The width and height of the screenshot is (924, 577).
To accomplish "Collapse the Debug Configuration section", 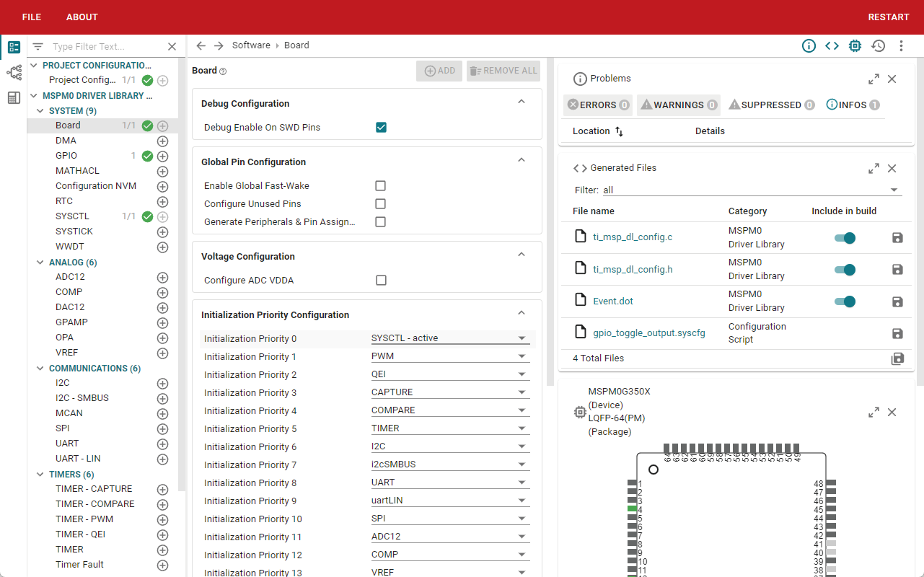I will point(522,102).
